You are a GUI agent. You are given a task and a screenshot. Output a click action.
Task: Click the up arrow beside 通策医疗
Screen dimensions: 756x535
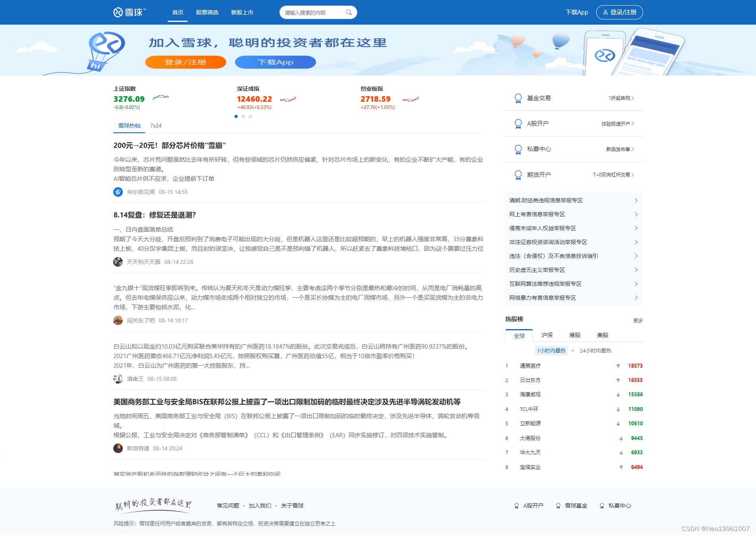[x=618, y=366]
